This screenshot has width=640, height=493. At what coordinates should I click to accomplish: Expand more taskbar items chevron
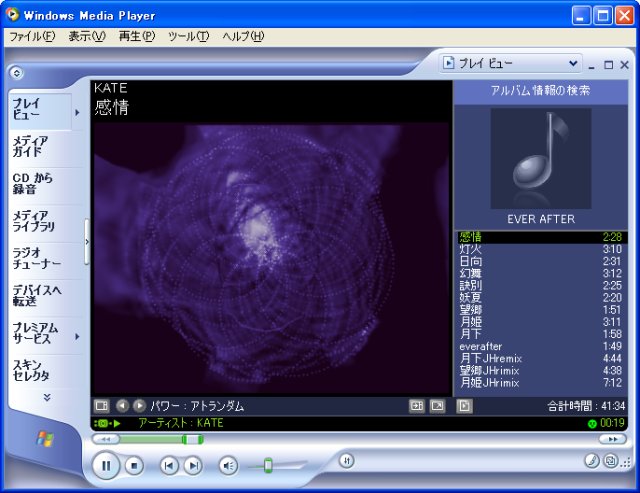47,397
